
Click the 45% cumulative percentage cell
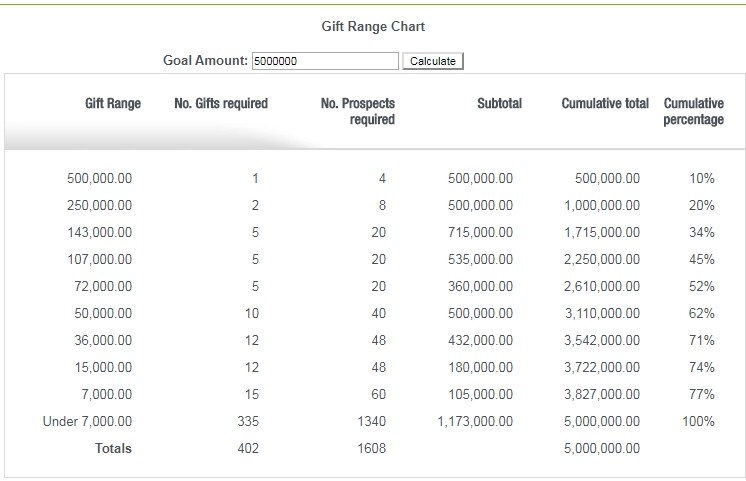(x=702, y=259)
